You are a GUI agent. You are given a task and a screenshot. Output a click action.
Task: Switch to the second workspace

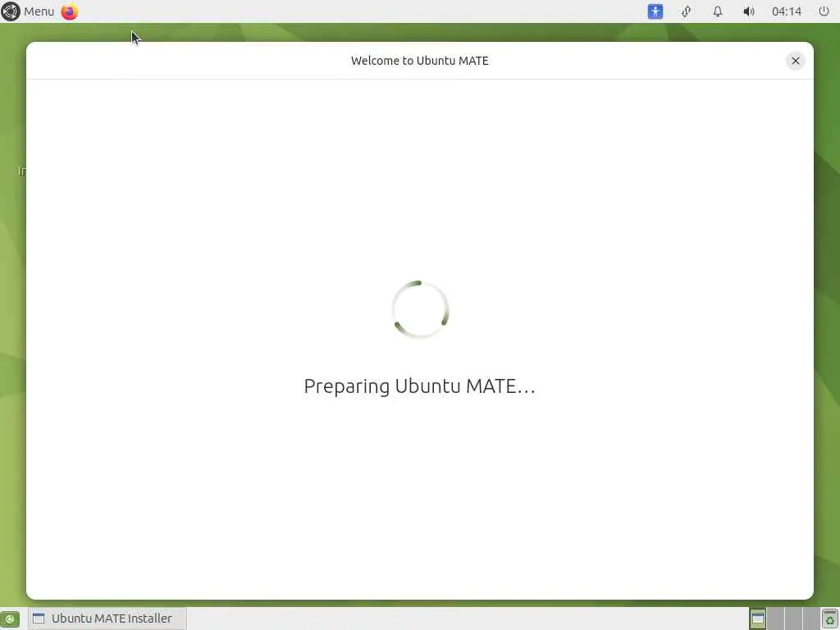tap(776, 619)
